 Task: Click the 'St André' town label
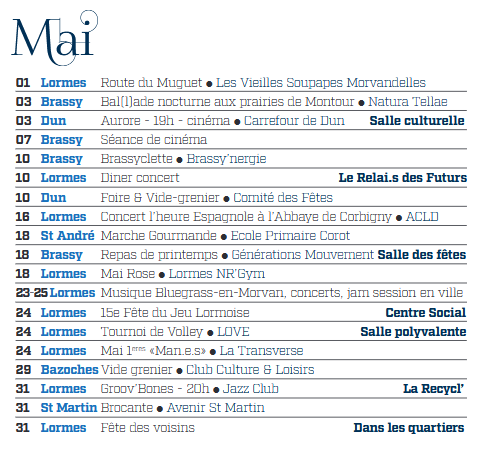[x=67, y=236]
